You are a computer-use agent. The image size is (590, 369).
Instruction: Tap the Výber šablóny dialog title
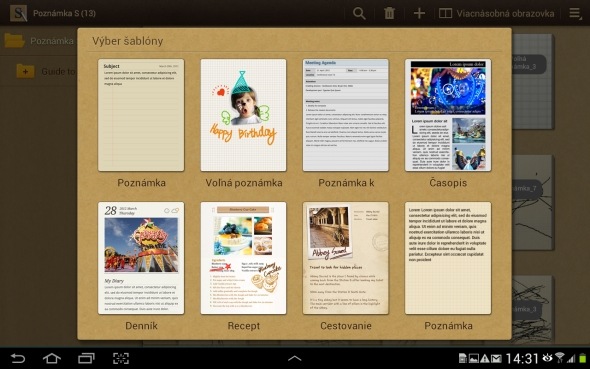128,41
